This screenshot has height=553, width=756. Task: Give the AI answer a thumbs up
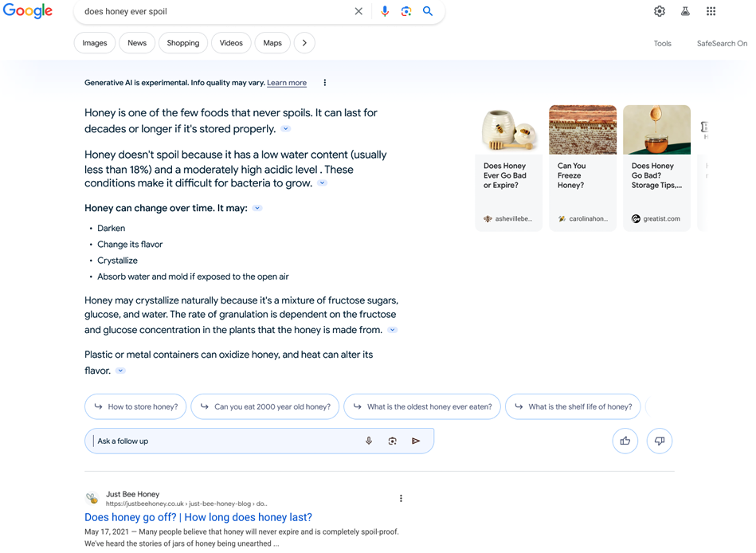pos(625,440)
